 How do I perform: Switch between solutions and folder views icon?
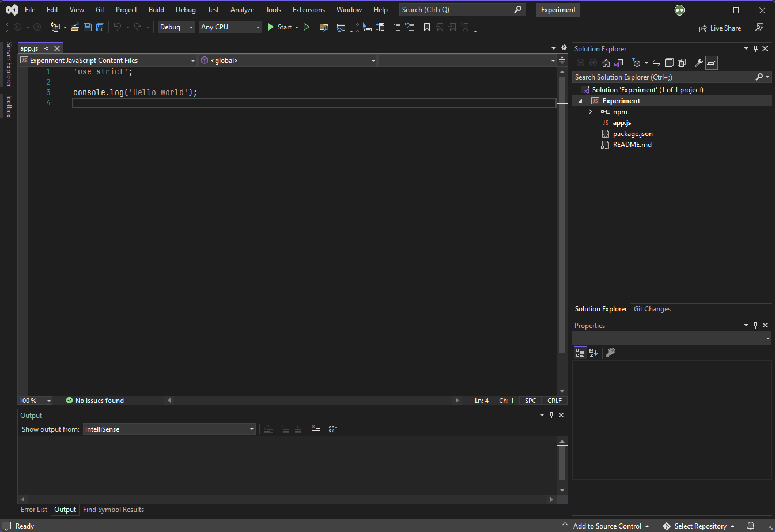(x=619, y=63)
